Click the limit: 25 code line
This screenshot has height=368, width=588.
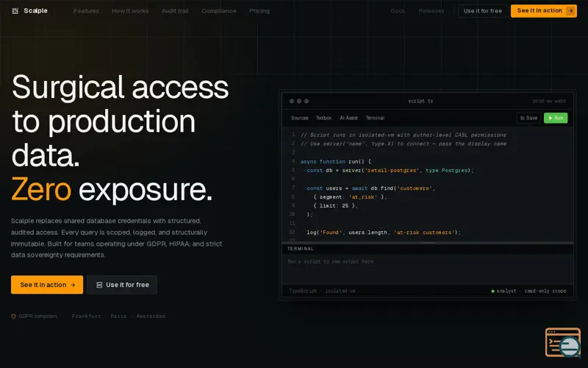click(335, 206)
